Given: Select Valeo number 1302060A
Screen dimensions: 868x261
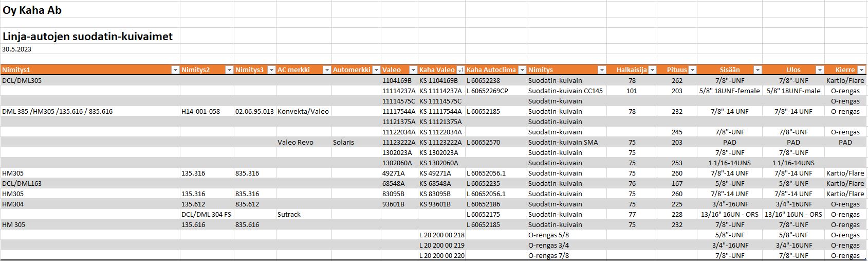Looking at the screenshot, I should [399, 163].
